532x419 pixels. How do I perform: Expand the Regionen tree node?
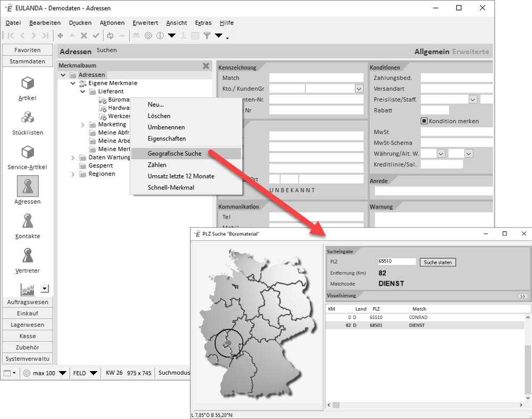pyautogui.click(x=73, y=174)
